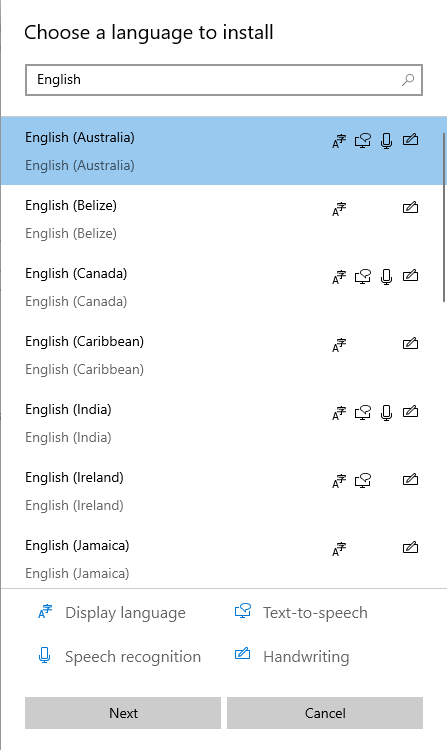Click the language list vertical scrollbar
Viewport: 447px width, 750px height.
[x=445, y=218]
